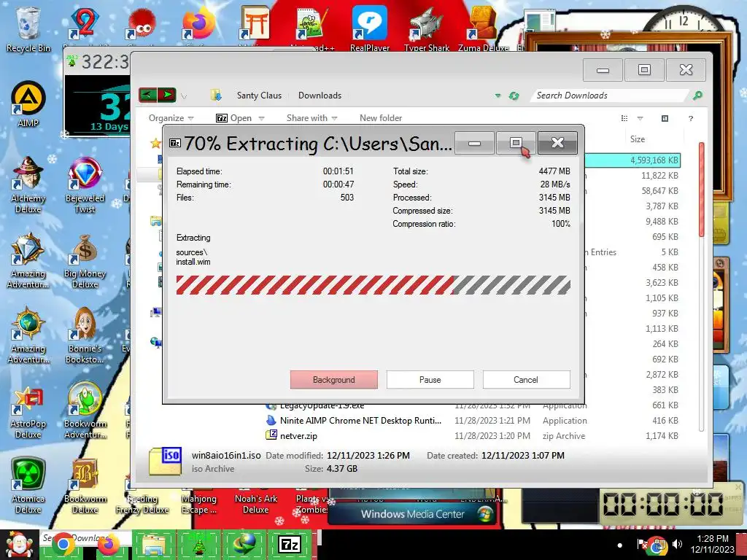Screen dimensions: 747x560
Task: Pause the extraction
Action: point(430,379)
